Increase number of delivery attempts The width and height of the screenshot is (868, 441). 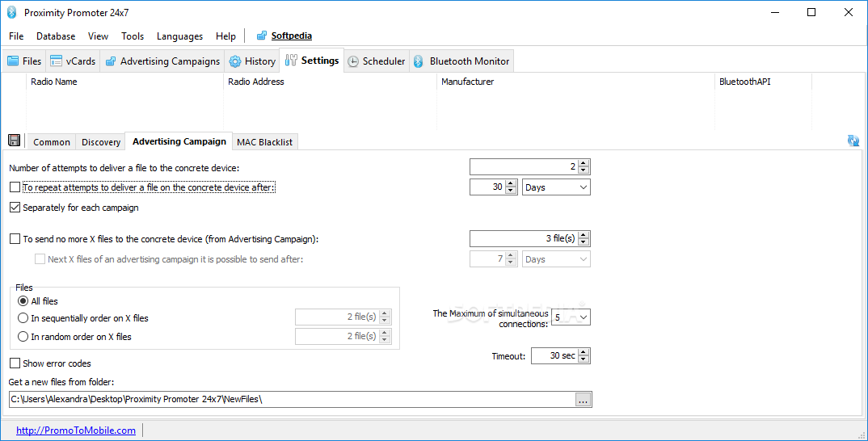click(584, 163)
